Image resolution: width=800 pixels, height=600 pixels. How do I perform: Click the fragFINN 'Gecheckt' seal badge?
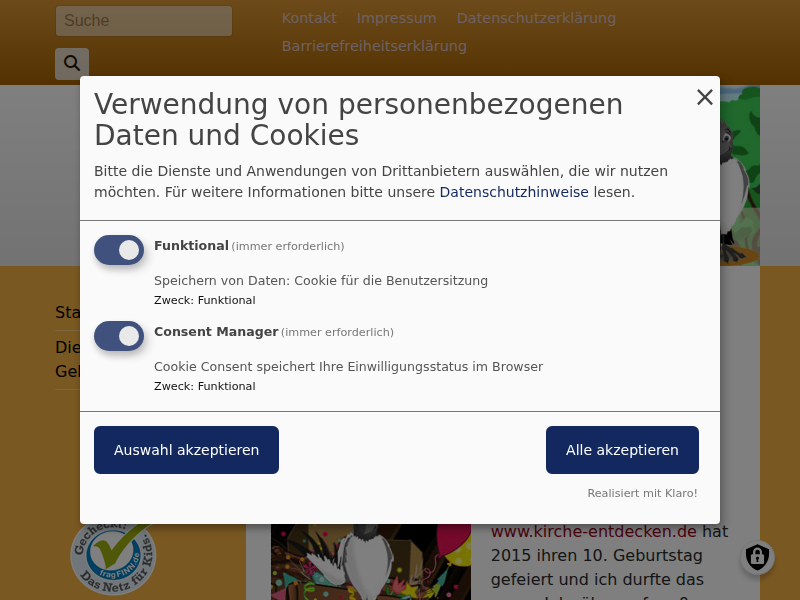(x=113, y=556)
